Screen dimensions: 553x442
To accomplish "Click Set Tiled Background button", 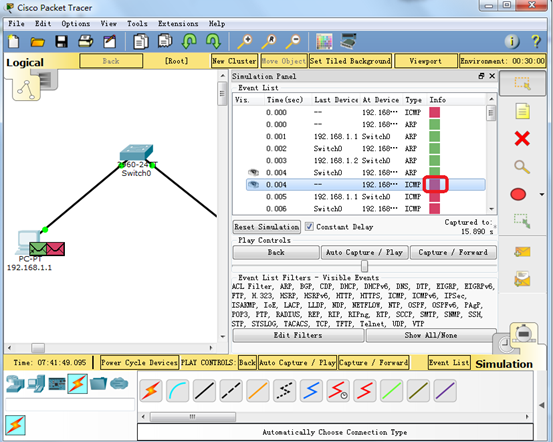I will [350, 61].
